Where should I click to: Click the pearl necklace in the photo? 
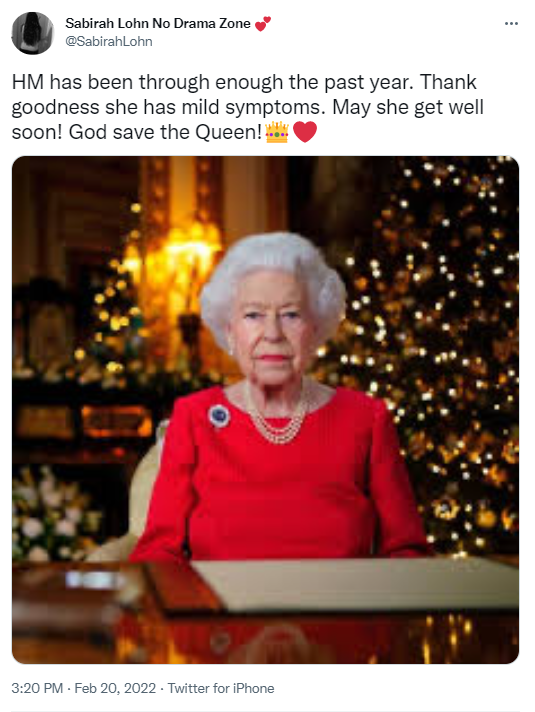tap(277, 420)
